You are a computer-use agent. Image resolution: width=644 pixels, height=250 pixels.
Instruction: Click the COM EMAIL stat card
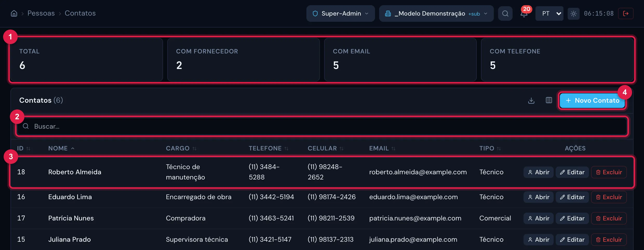[x=400, y=60]
